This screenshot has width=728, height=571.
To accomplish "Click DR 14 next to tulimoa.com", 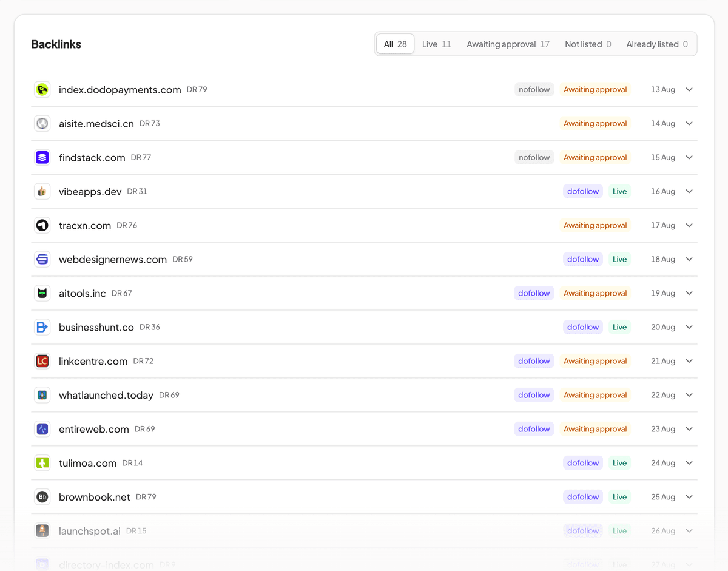I will pos(132,464).
